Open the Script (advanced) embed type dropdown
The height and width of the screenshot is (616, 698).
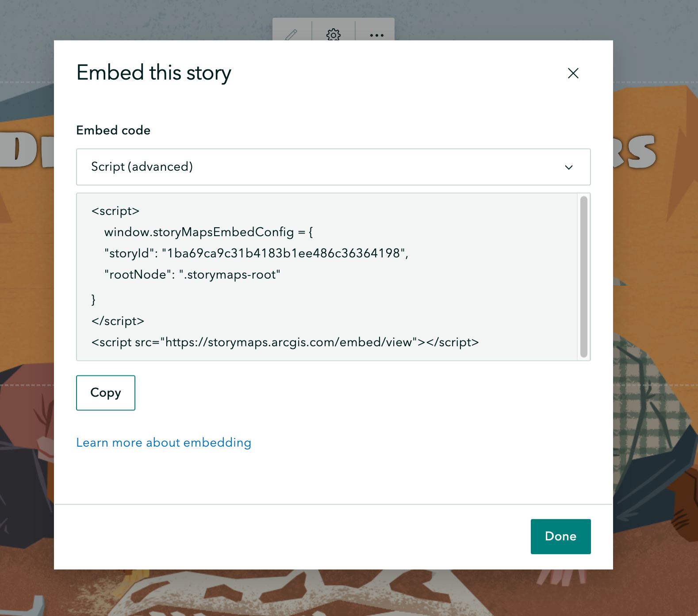click(327, 167)
